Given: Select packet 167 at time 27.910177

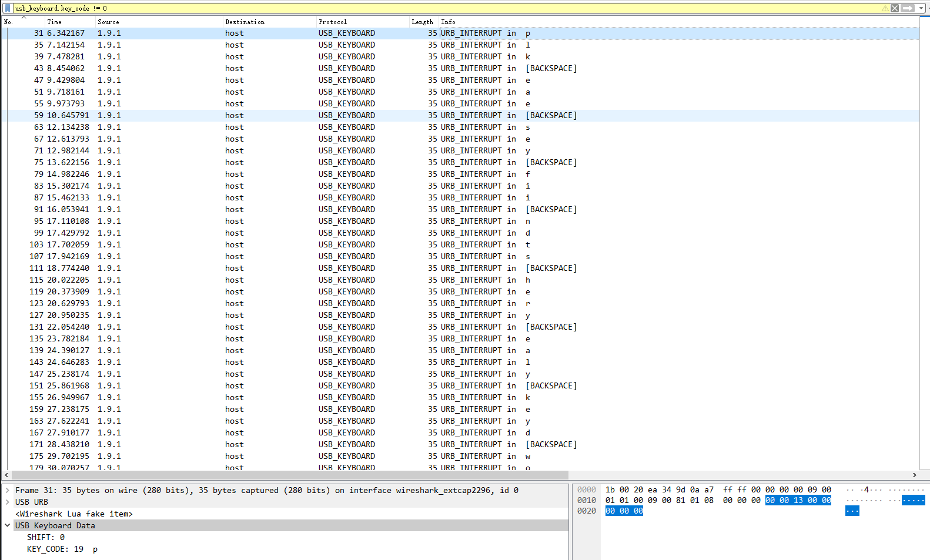Looking at the screenshot, I should (461, 432).
